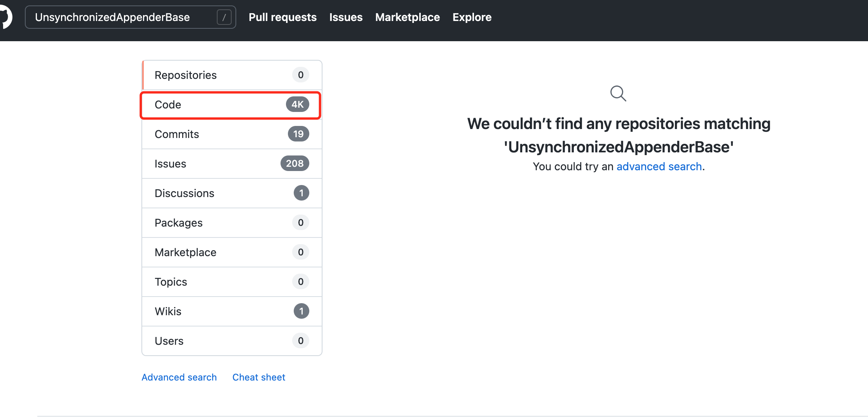Viewport: 868px width, 419px height.
Task: Focus the search field containing UnsynchronizedAppenderBase
Action: pyautogui.click(x=130, y=17)
